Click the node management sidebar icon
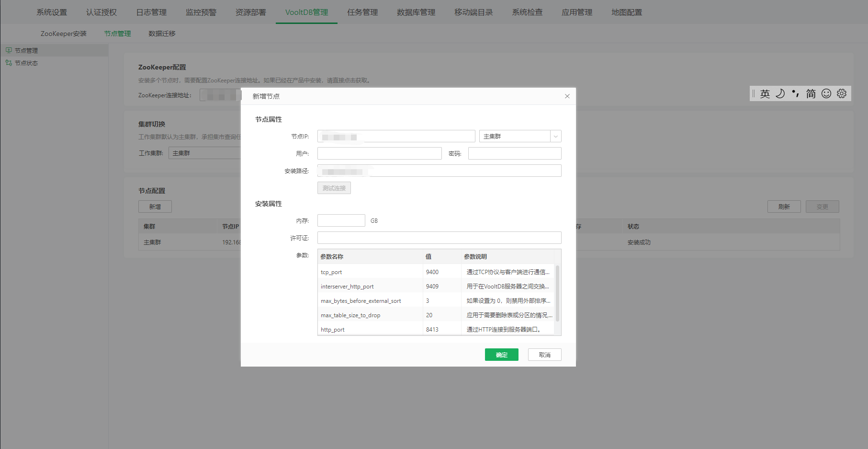The image size is (868, 449). (9, 50)
